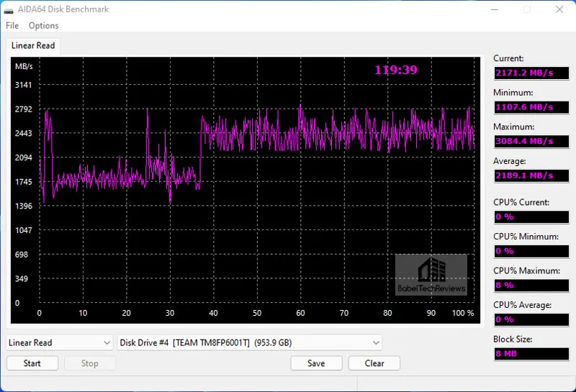The height and width of the screenshot is (392, 576).
Task: Click the CPU% Maximum 8 % value
Action: tap(531, 286)
